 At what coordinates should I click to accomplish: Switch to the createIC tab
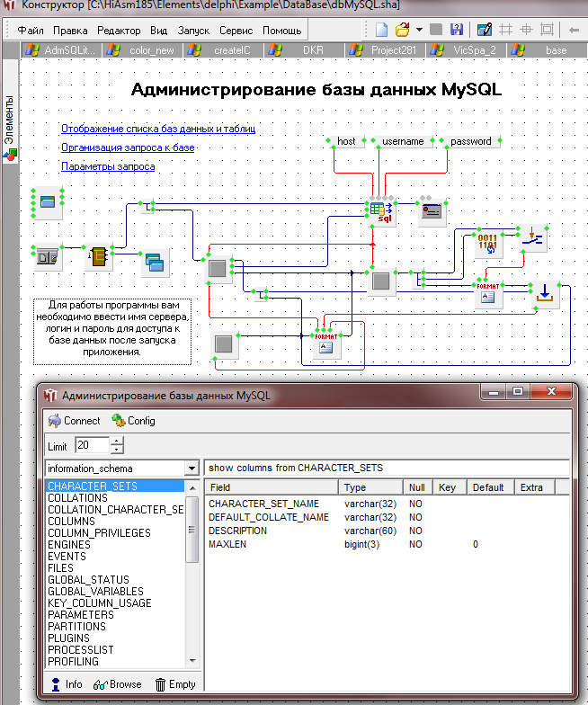(223, 50)
